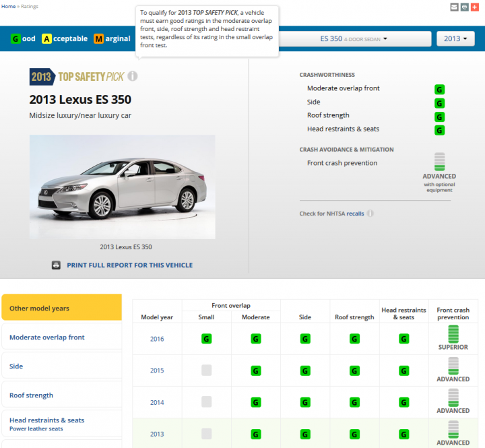Screen dimensions: 485x448
Task: Open the 2014 model year link
Action: 157,402
